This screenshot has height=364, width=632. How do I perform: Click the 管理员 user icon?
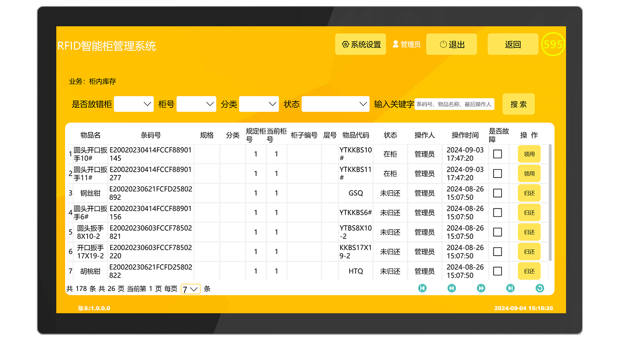coord(395,44)
